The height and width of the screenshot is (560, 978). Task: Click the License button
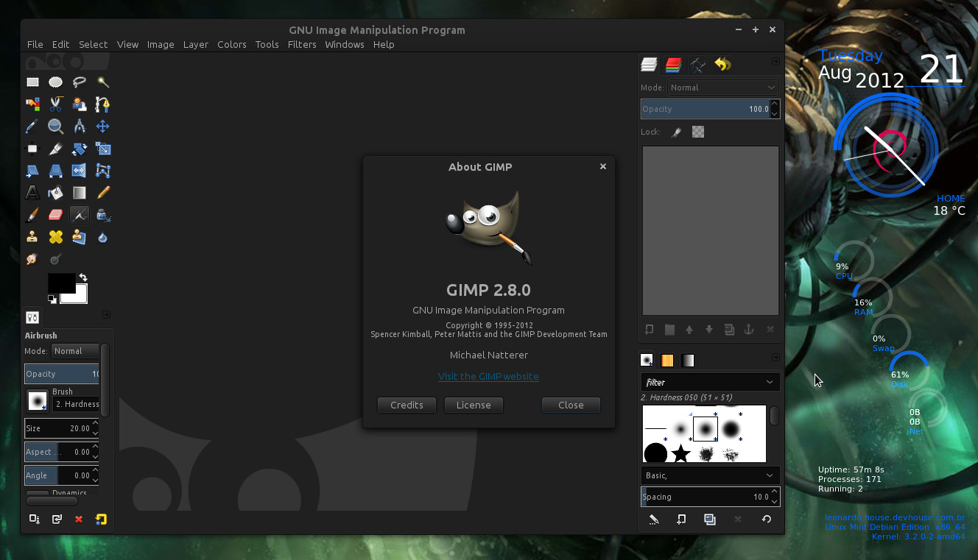pyautogui.click(x=474, y=405)
